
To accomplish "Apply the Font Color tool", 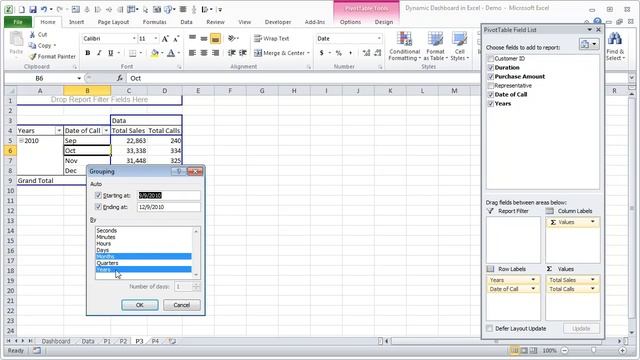I will [171, 53].
